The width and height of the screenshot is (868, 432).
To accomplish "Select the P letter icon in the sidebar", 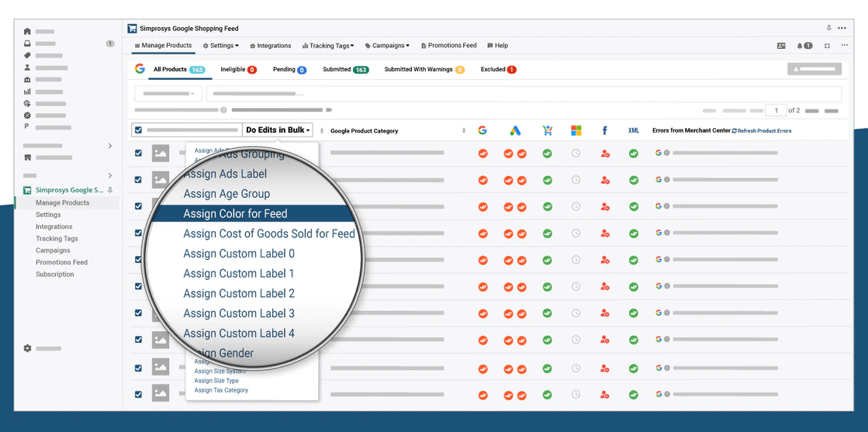I will (26, 127).
